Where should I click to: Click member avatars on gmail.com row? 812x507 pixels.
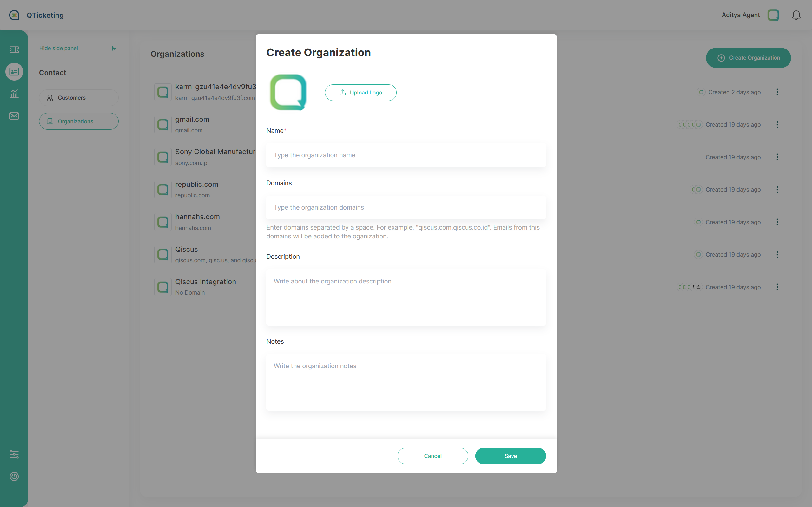pyautogui.click(x=690, y=125)
